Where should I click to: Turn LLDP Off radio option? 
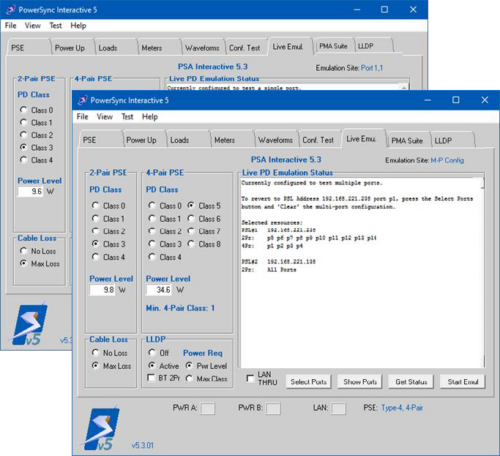pyautogui.click(x=152, y=352)
